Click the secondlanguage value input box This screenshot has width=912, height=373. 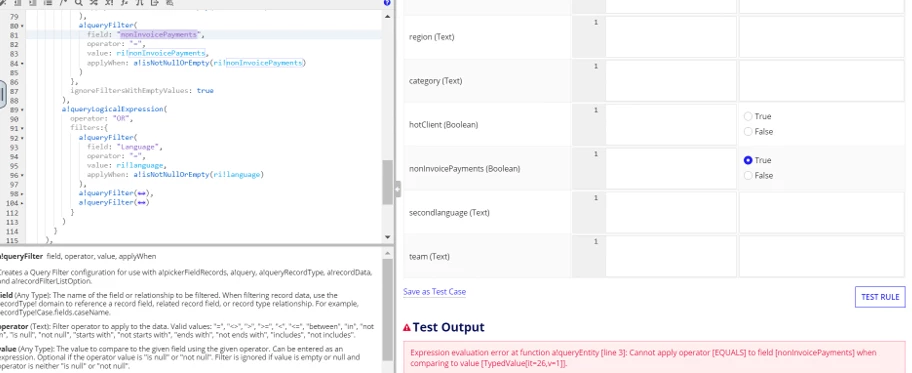point(822,212)
